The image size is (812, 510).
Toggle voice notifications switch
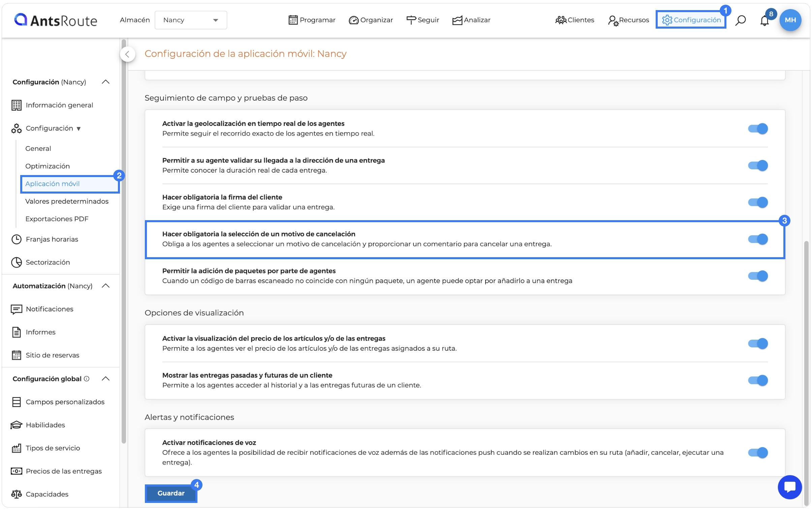point(758,452)
